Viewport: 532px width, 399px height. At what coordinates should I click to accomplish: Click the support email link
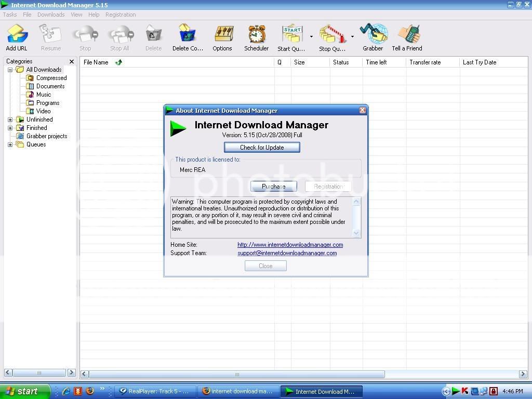pos(287,253)
